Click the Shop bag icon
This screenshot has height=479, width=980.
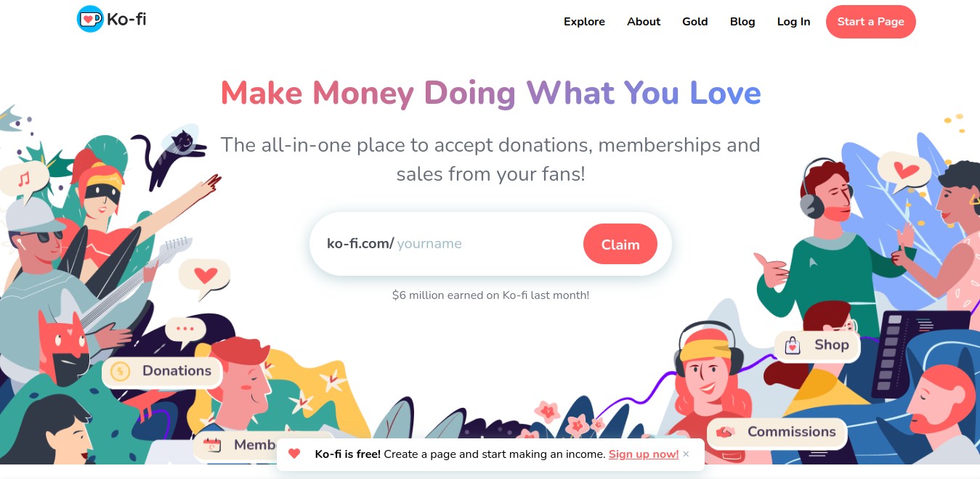[793, 345]
